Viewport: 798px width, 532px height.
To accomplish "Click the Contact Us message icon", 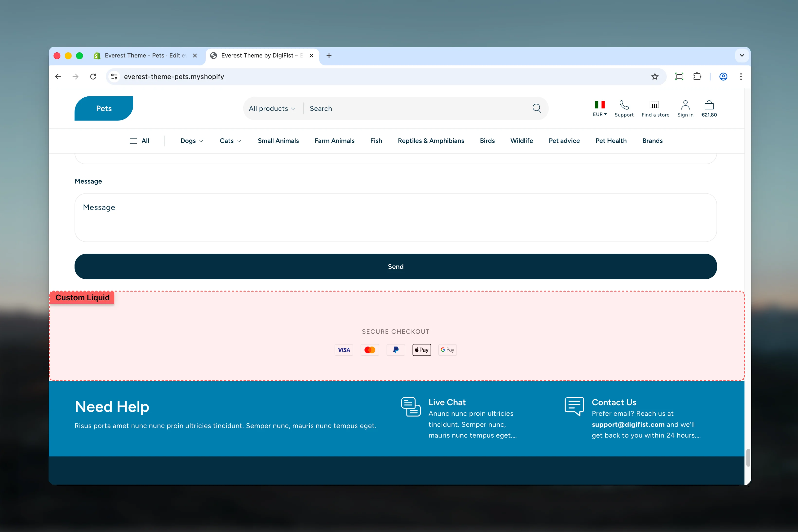I will click(574, 406).
